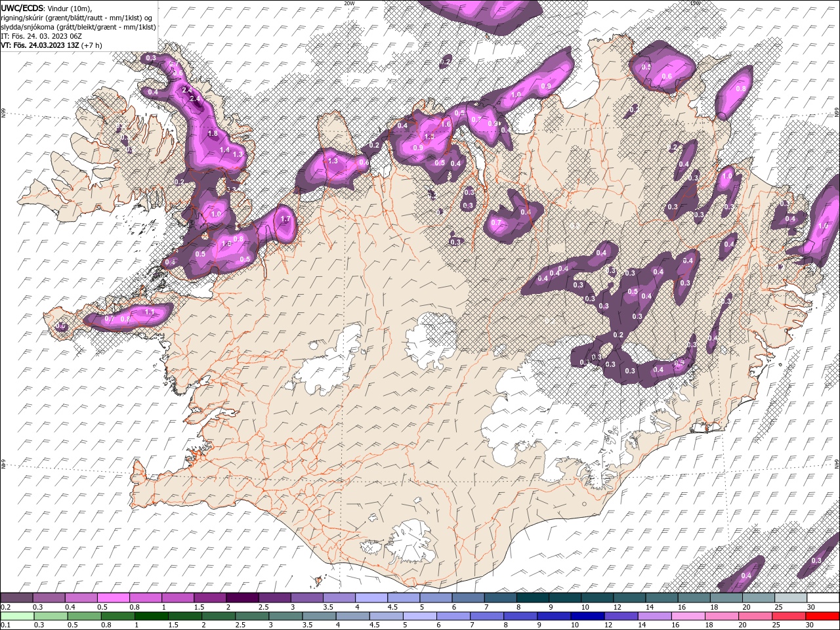
Task: Click the UWC/ECDS Vindur (10m) title text
Action: 47,7
